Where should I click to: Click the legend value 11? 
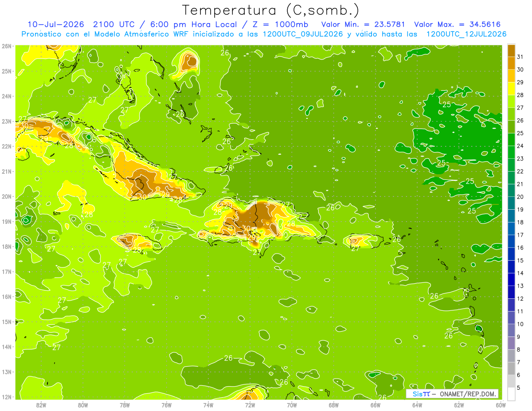point(520,312)
